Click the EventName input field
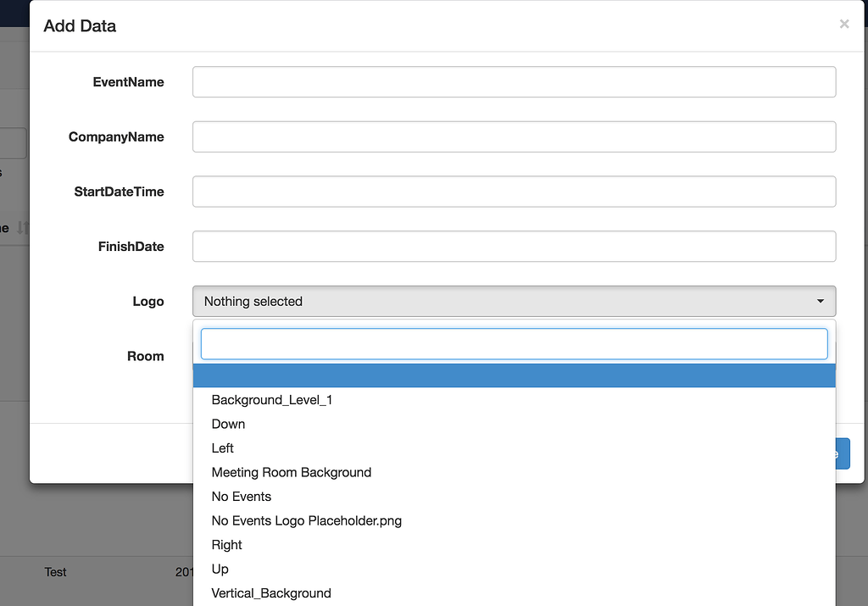868x606 pixels. point(514,82)
